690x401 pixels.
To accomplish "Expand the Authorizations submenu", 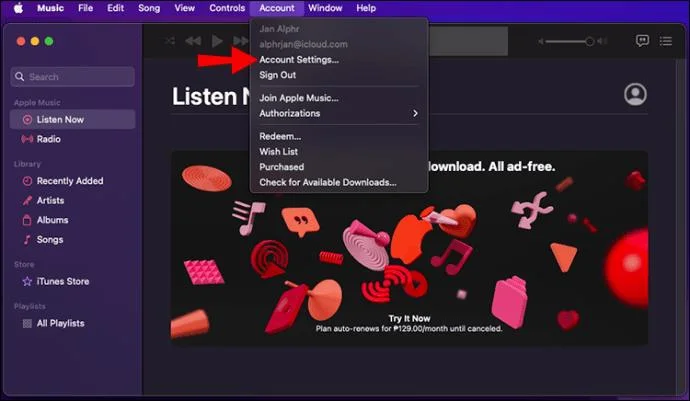I will click(339, 113).
